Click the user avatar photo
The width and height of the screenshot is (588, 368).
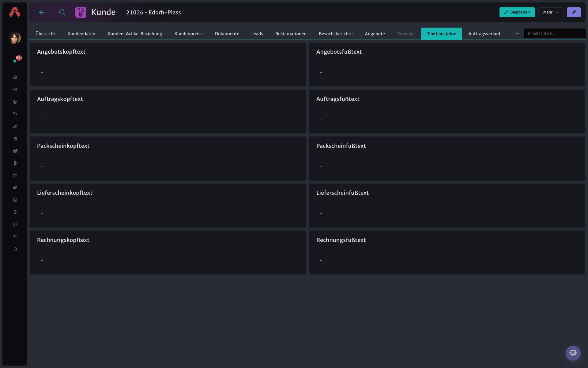pyautogui.click(x=15, y=38)
